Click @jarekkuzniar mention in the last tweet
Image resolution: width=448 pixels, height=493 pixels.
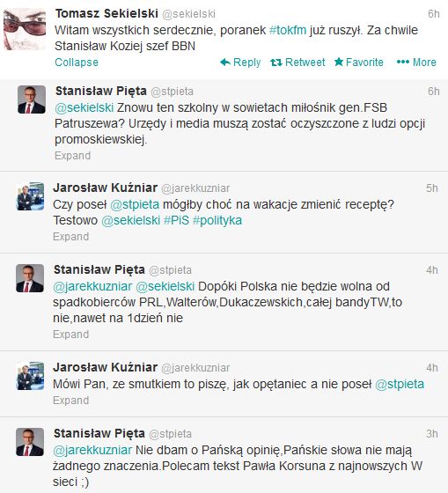(x=92, y=450)
